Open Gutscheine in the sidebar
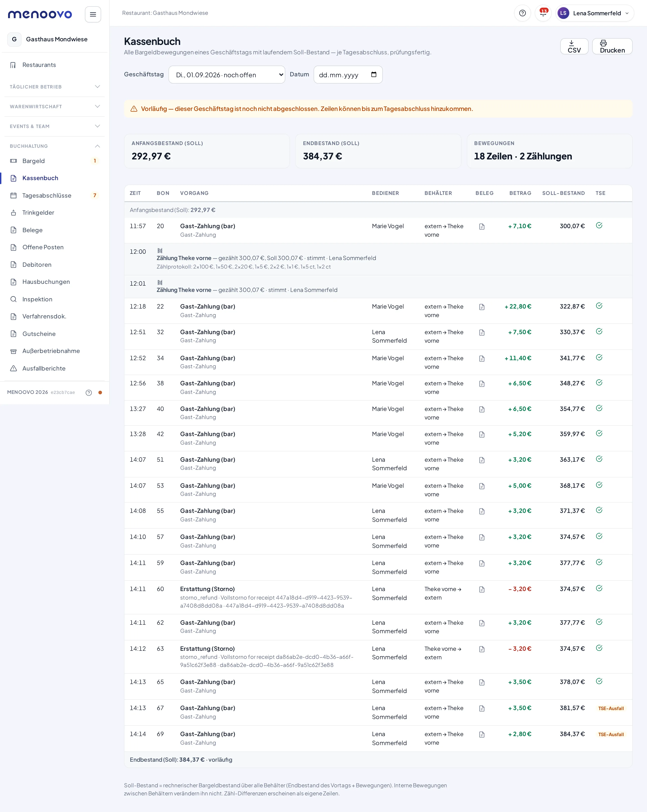This screenshot has width=647, height=812. click(55, 334)
